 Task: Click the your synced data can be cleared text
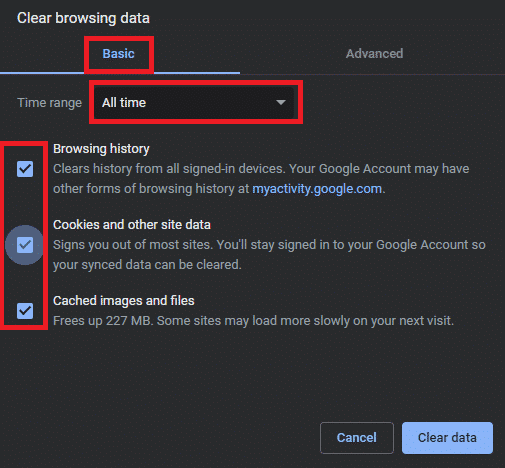point(147,265)
